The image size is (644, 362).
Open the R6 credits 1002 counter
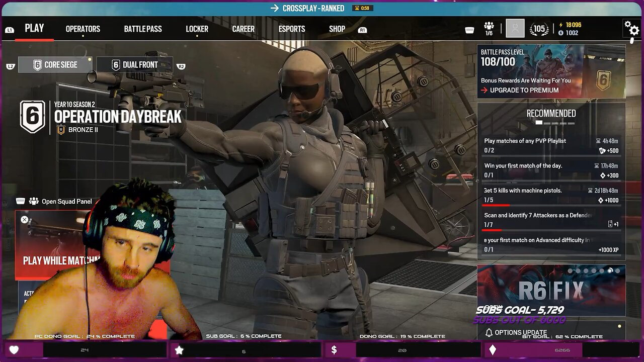coord(569,33)
